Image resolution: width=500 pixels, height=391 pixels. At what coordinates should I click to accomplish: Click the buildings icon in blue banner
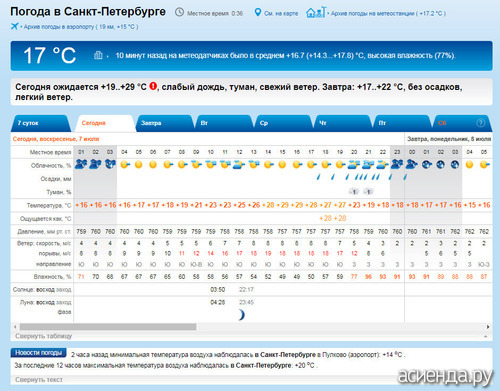point(98,55)
